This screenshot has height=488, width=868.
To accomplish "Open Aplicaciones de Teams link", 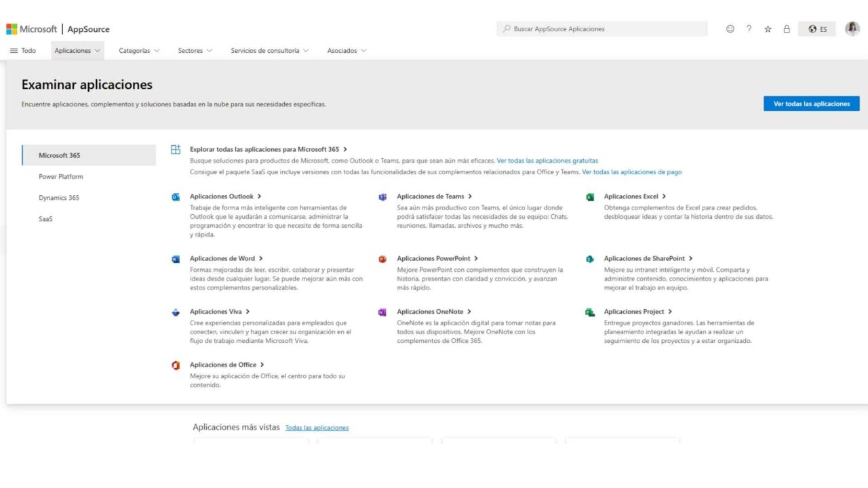I will click(435, 197).
